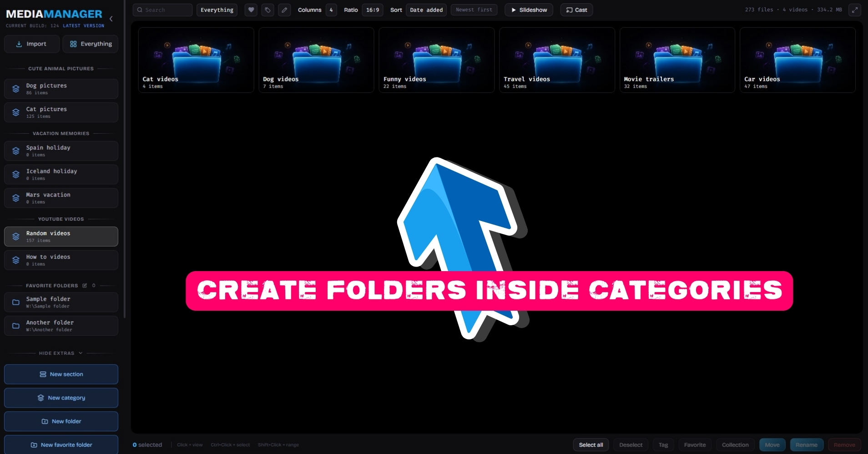Click the New category button
This screenshot has width=868, height=454.
pyautogui.click(x=61, y=398)
